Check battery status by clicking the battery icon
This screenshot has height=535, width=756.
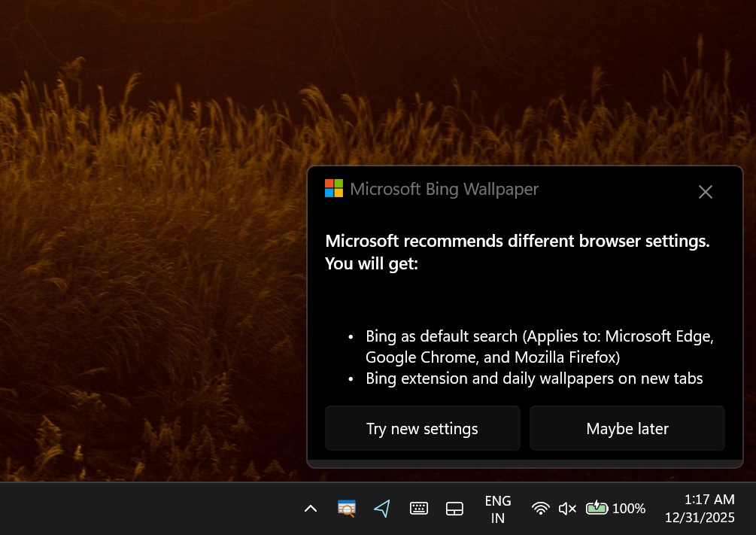[597, 508]
